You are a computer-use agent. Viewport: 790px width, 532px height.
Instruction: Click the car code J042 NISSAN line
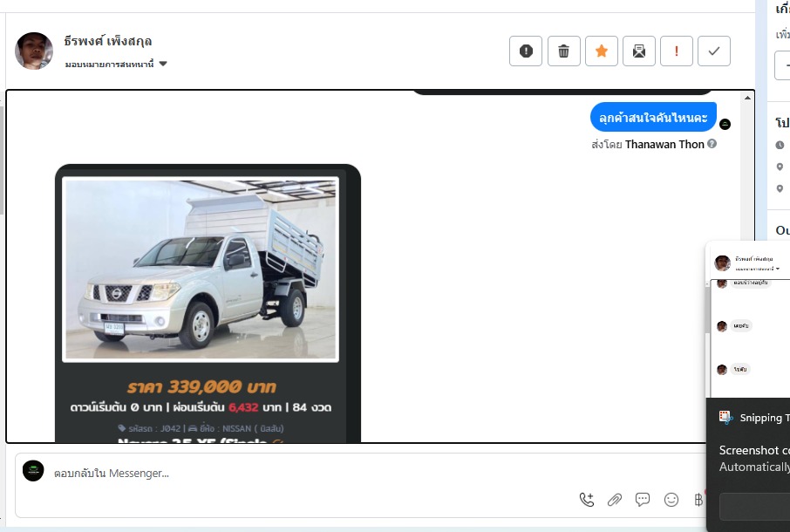tap(201, 428)
